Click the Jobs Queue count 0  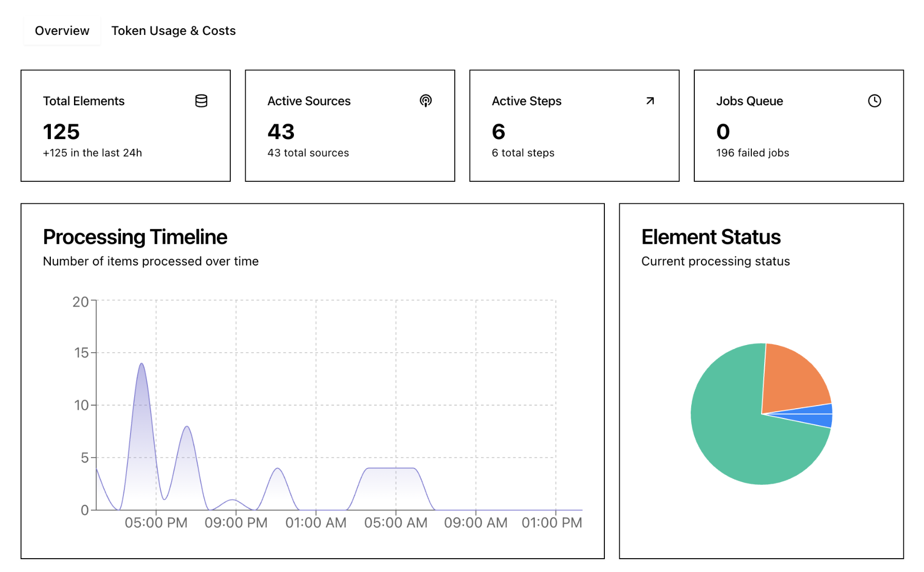point(723,132)
